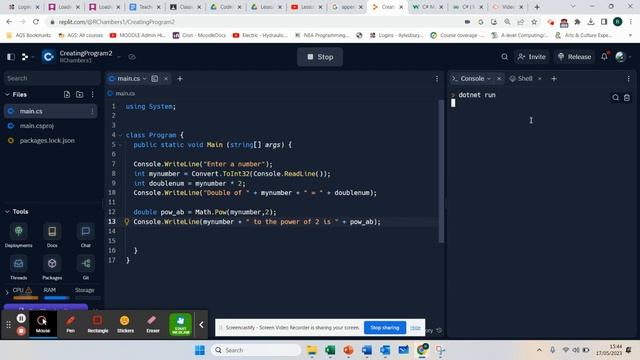
Task: Collapse the Files section
Action: tap(7, 94)
